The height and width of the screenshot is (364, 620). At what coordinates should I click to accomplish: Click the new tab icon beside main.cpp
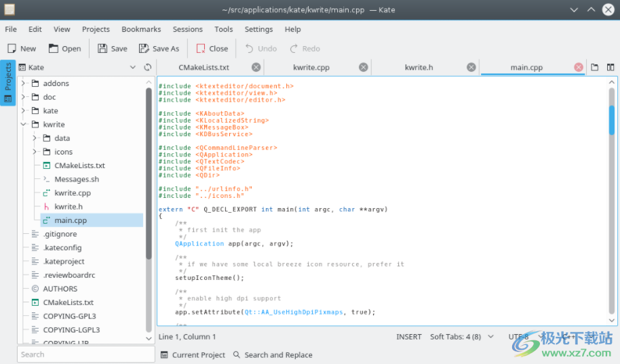pyautogui.click(x=595, y=67)
